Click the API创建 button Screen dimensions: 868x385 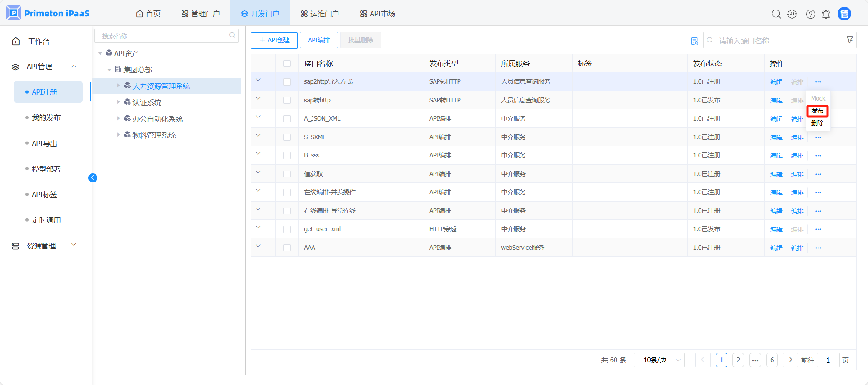(274, 40)
